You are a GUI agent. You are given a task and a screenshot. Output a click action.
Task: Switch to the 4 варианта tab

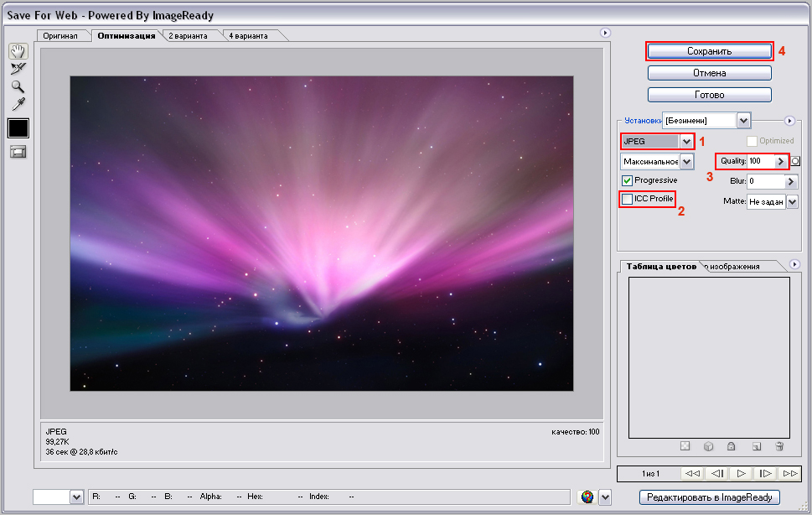[x=249, y=35]
